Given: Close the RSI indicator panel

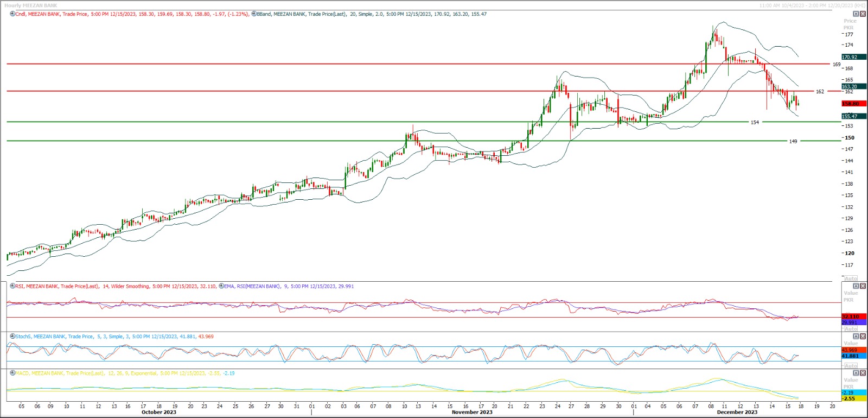Looking at the screenshot, I should (863, 286).
